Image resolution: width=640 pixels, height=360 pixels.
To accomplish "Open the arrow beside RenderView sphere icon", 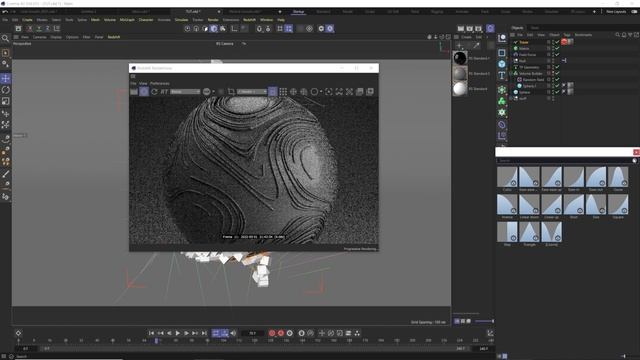I will pyautogui.click(x=213, y=92).
